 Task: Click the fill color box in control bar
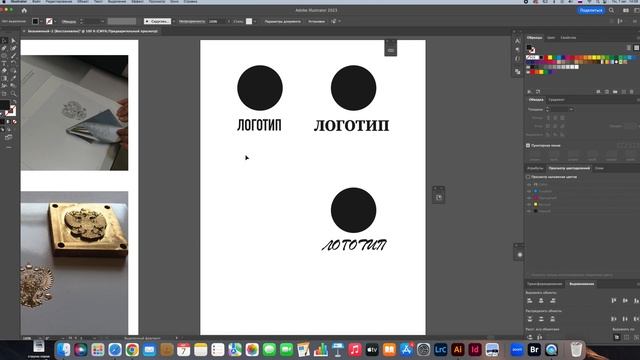pyautogui.click(x=36, y=21)
